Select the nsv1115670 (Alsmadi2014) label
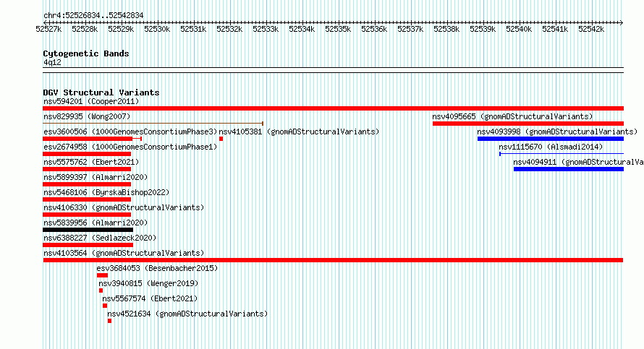The height and width of the screenshot is (349, 644). pos(551,147)
